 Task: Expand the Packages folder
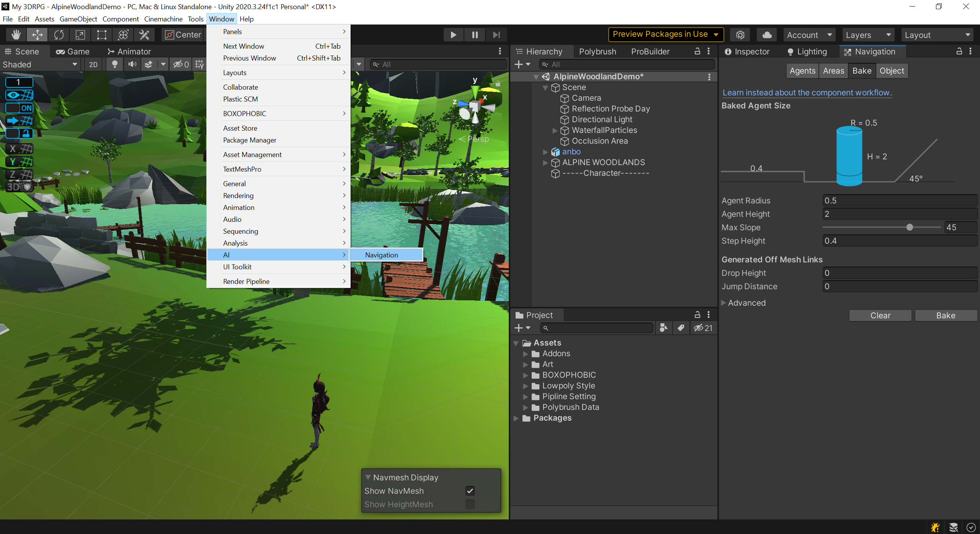[516, 418]
